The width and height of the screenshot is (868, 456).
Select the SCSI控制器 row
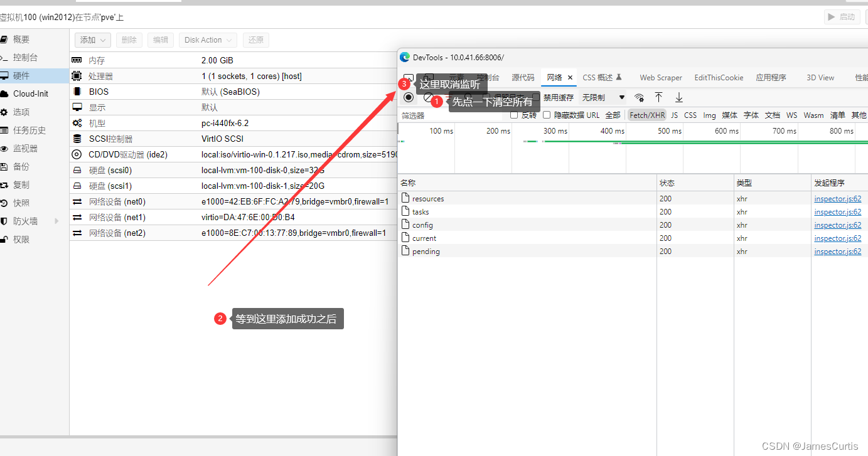click(x=233, y=139)
